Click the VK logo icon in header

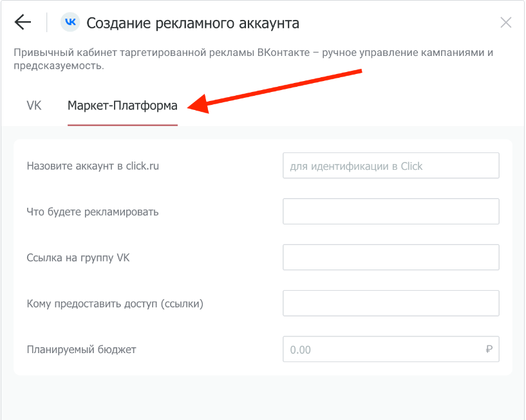point(70,23)
